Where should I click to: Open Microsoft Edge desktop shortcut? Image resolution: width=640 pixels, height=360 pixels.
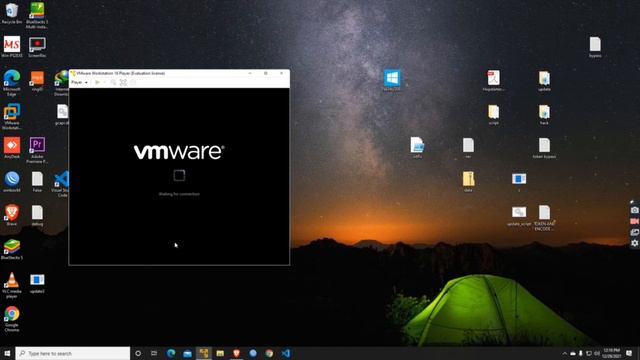[x=12, y=83]
